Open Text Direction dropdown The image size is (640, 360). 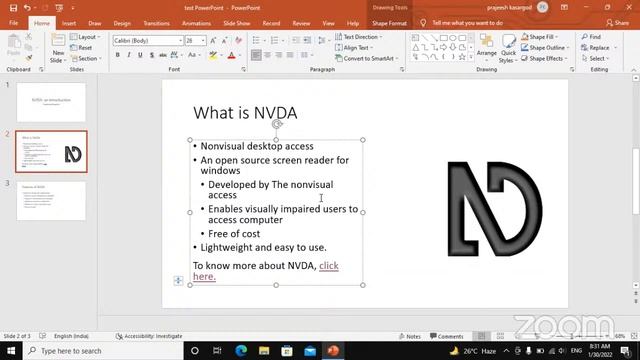click(359, 37)
